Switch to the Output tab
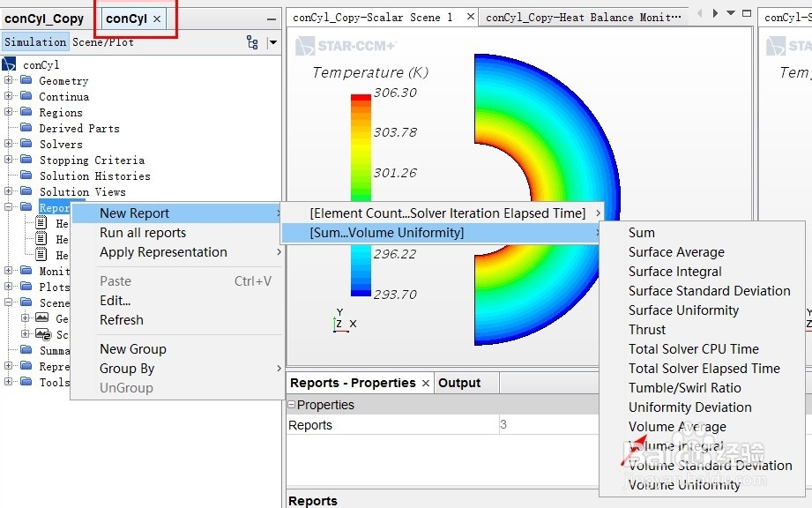 click(x=459, y=383)
